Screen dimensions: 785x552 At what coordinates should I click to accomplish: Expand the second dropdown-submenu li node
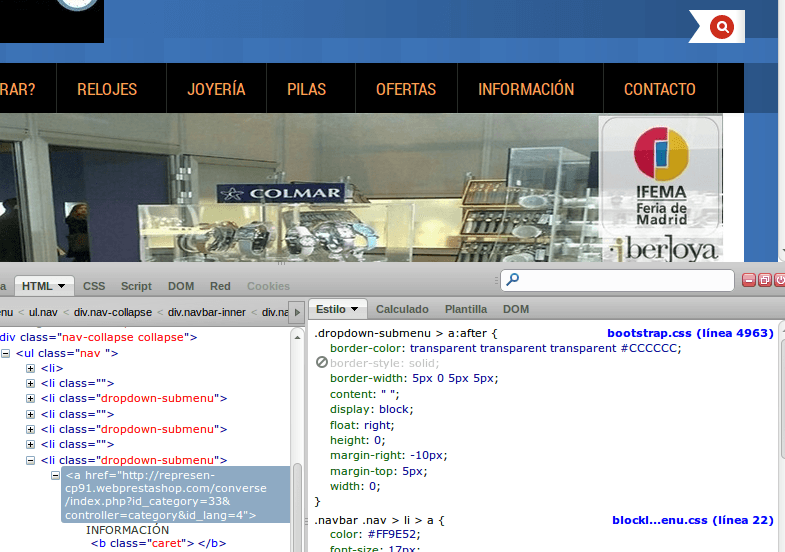[x=31, y=429]
